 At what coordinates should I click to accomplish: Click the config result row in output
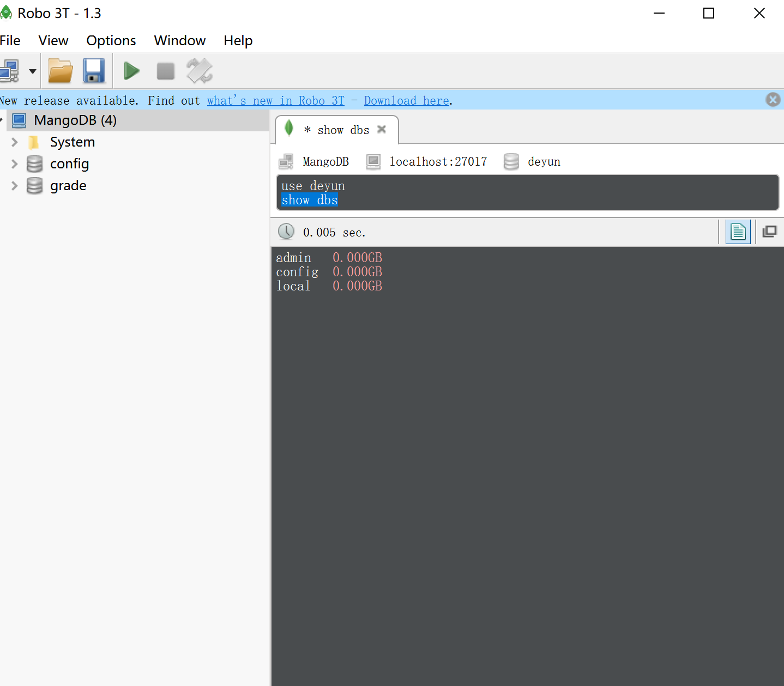click(329, 272)
